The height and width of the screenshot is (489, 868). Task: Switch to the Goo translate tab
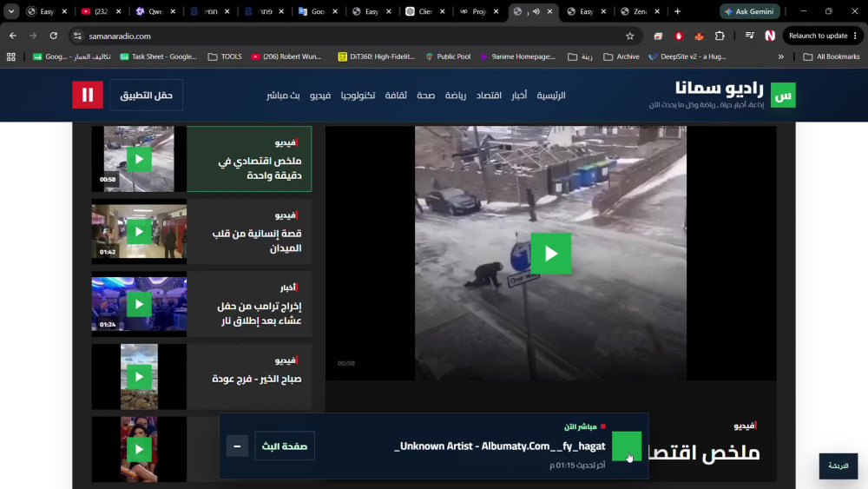318,11
